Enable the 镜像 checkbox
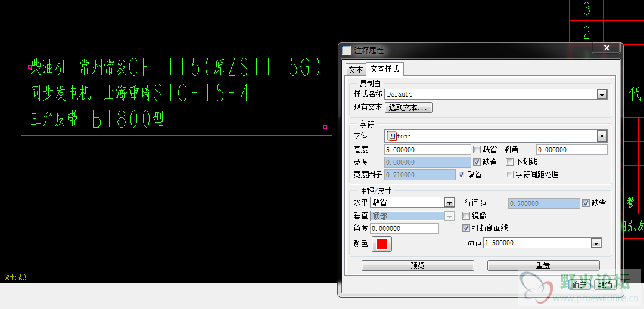This screenshot has width=644, height=309. pyautogui.click(x=466, y=215)
